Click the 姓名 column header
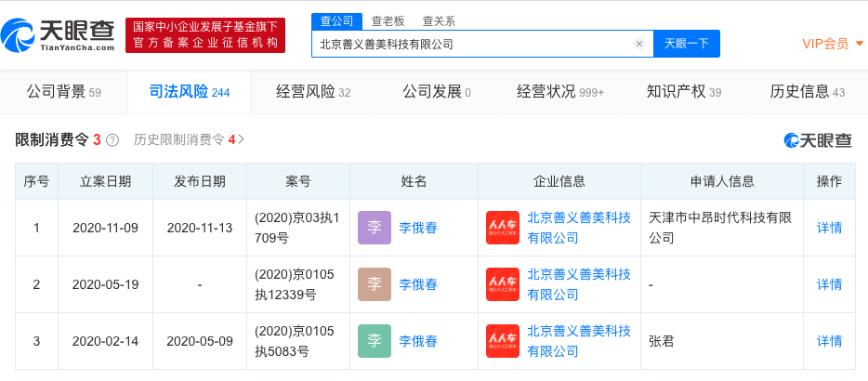Screen dimensions: 868x381 point(414,181)
